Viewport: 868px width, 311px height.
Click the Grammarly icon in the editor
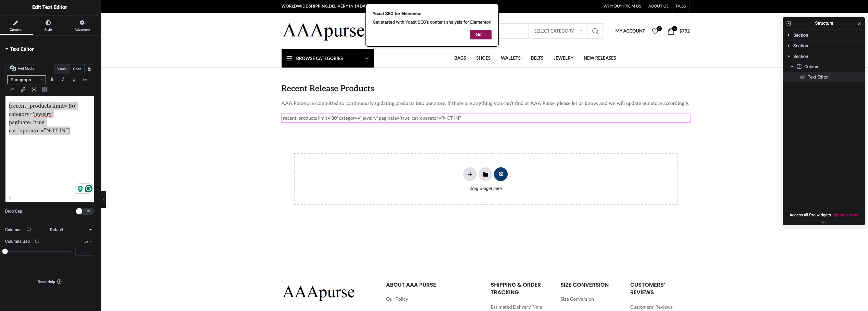(89, 189)
